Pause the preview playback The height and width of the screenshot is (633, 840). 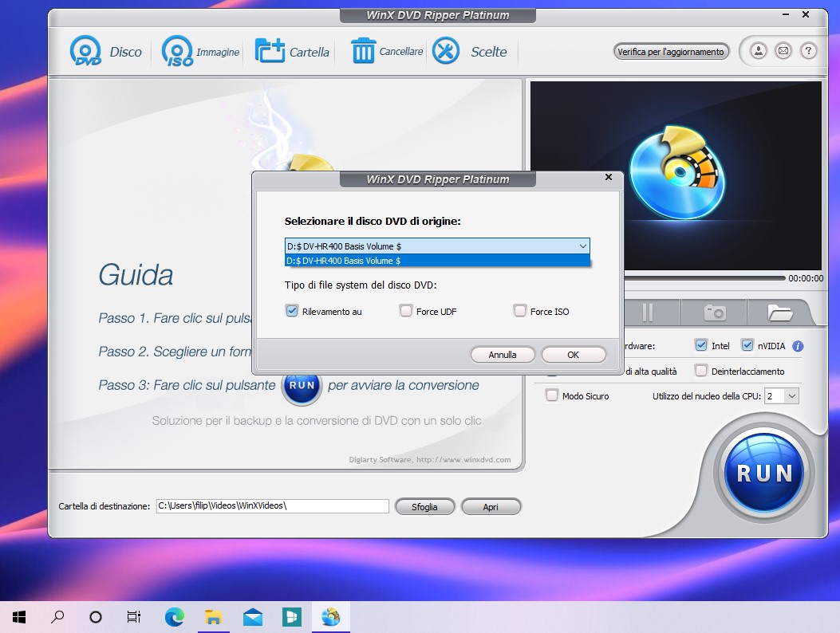coord(648,313)
